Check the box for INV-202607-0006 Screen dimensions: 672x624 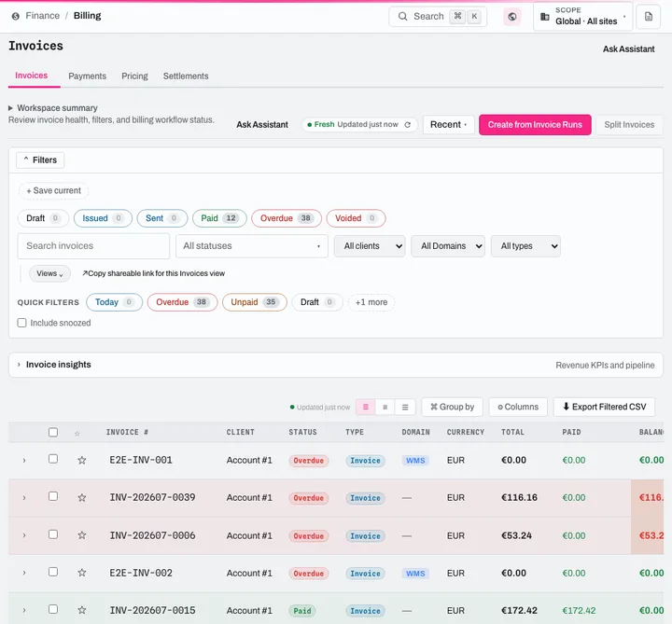tap(53, 534)
